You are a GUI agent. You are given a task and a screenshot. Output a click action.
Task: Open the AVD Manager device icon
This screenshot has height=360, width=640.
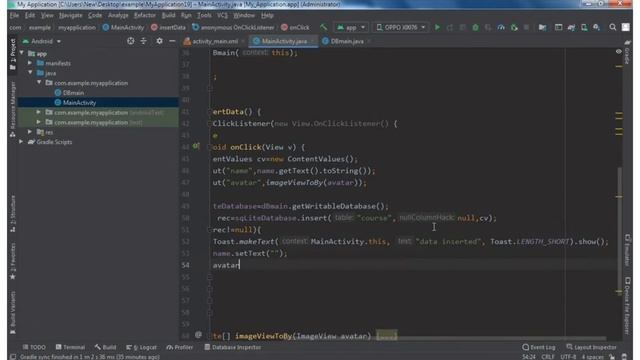(x=584, y=27)
